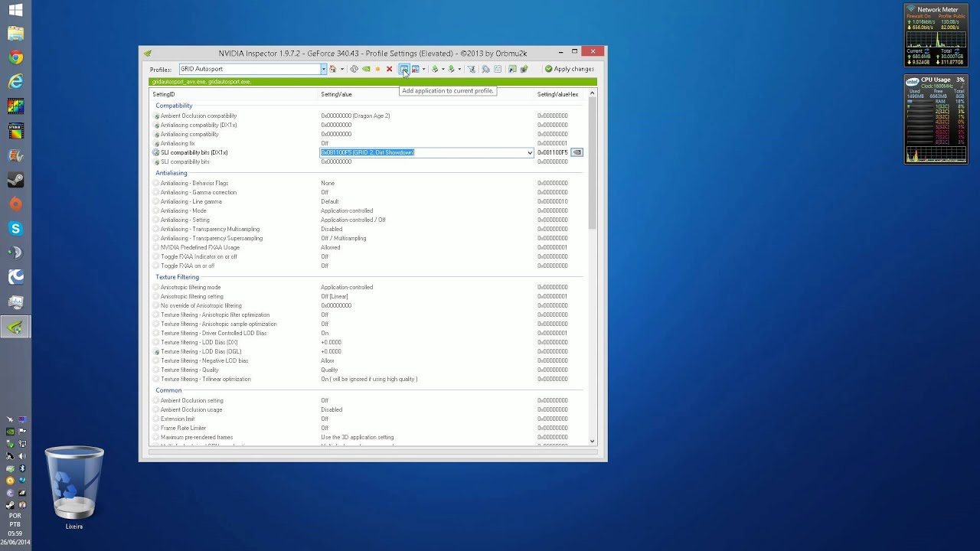The height and width of the screenshot is (551, 980).
Task: Open Google Chrome from the taskbar
Action: click(x=15, y=57)
